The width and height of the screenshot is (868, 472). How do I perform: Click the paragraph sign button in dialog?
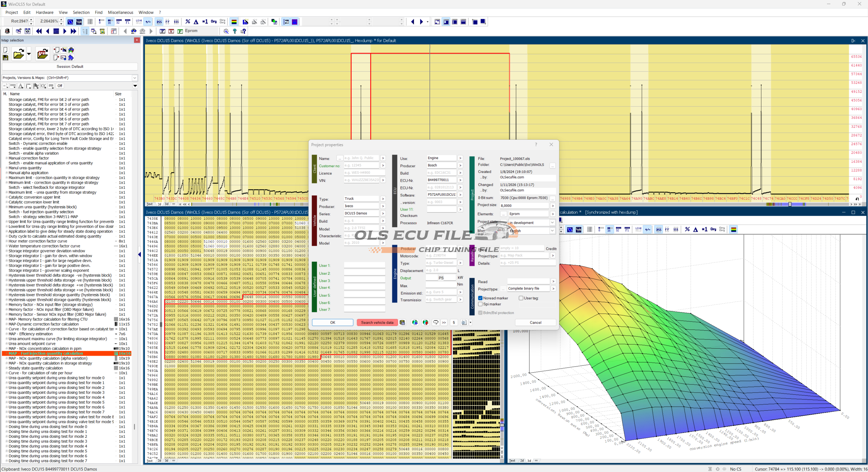point(454,322)
